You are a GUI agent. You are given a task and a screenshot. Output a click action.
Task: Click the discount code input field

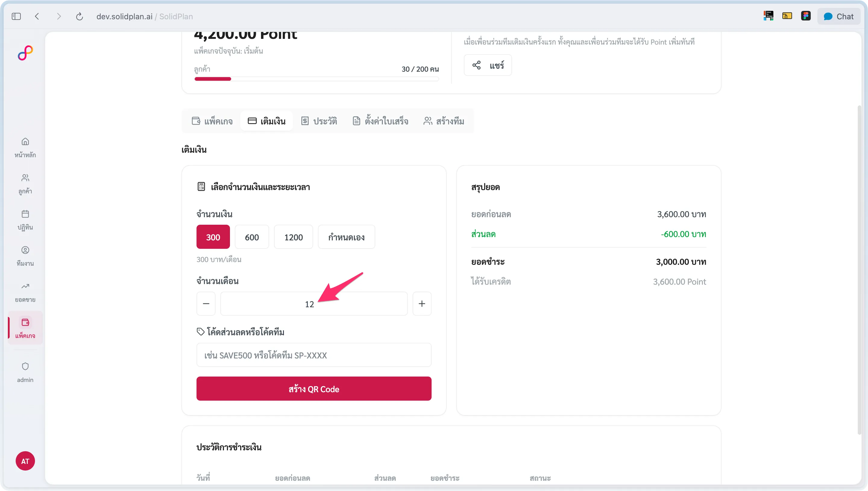[x=314, y=355]
